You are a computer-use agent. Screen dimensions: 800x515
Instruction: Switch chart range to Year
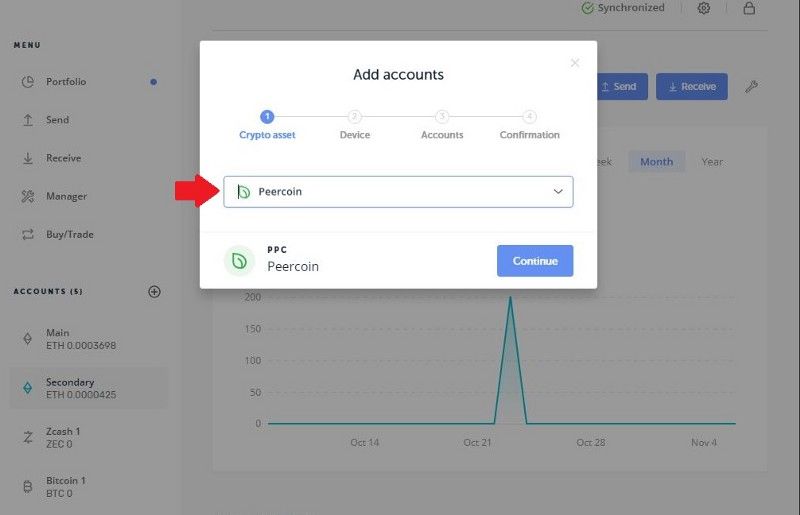point(712,162)
